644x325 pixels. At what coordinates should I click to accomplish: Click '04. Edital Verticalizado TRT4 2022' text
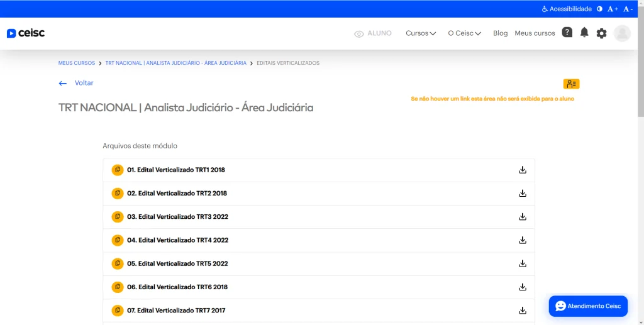[x=177, y=240]
